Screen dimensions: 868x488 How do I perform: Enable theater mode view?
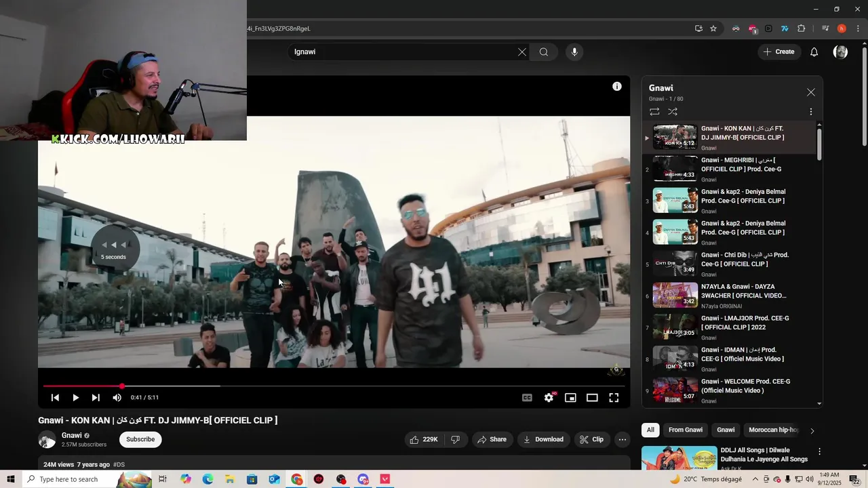coord(592,398)
